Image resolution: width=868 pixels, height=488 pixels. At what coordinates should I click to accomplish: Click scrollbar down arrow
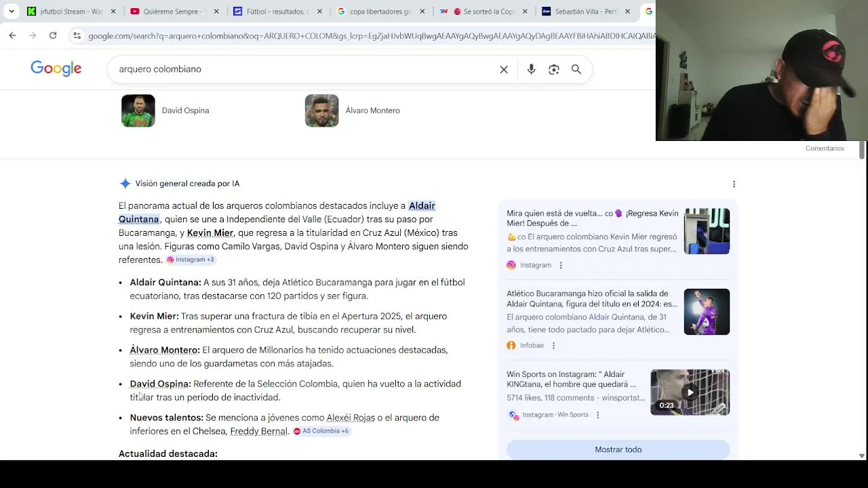(x=862, y=455)
